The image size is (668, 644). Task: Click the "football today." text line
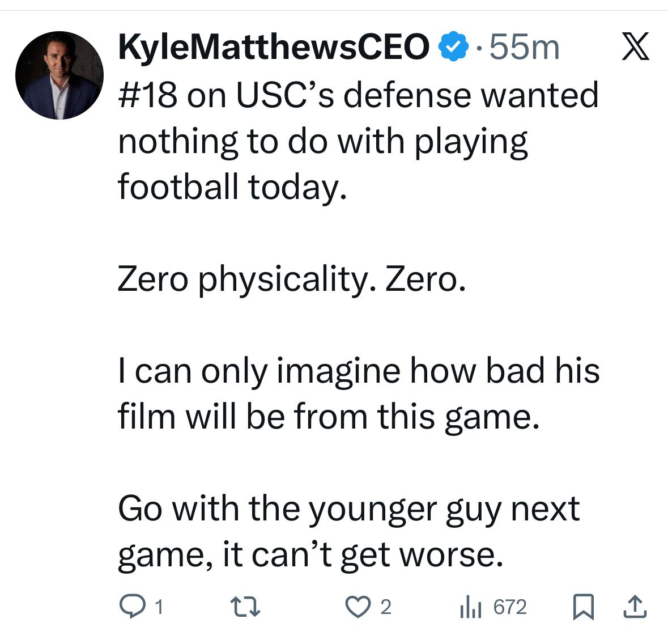click(x=231, y=187)
